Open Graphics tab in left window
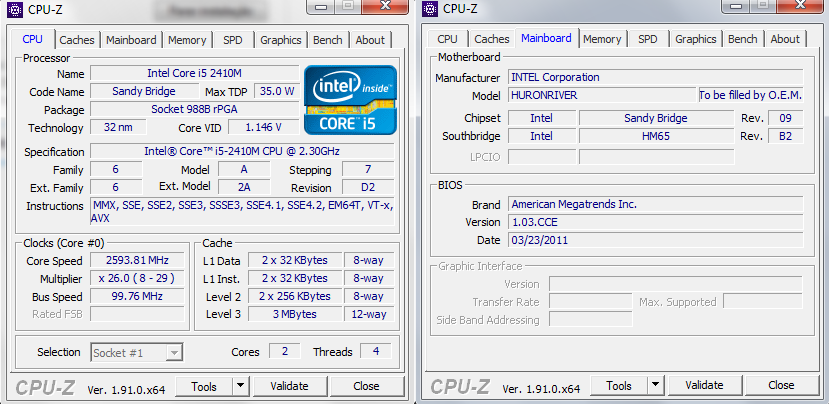 (x=281, y=40)
